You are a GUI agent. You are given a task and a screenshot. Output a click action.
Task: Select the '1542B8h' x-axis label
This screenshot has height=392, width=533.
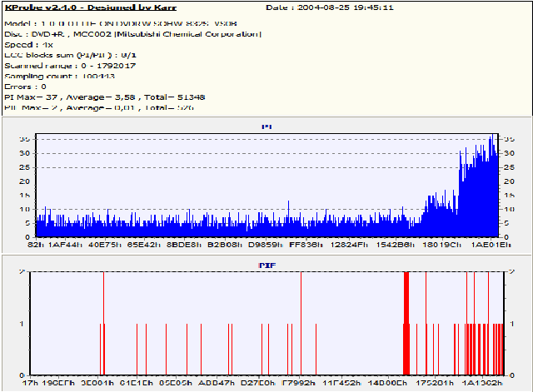(x=396, y=245)
